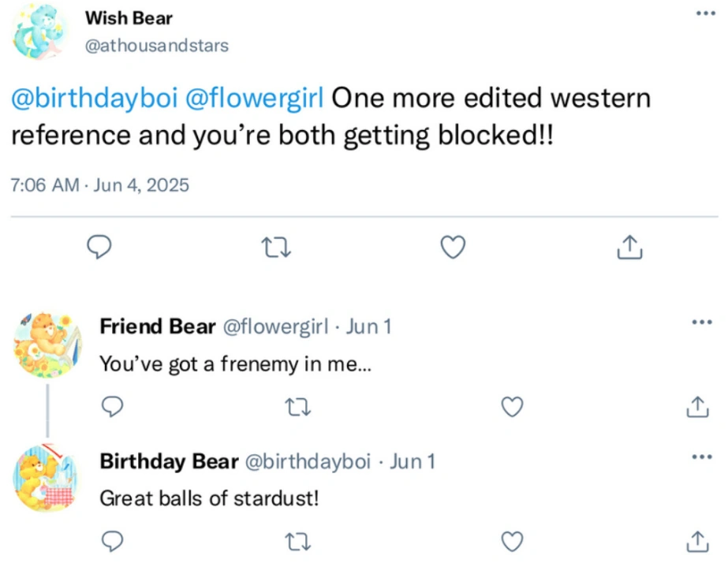
Task: Like Birthday Bear's stardust reply
Action: pos(512,542)
